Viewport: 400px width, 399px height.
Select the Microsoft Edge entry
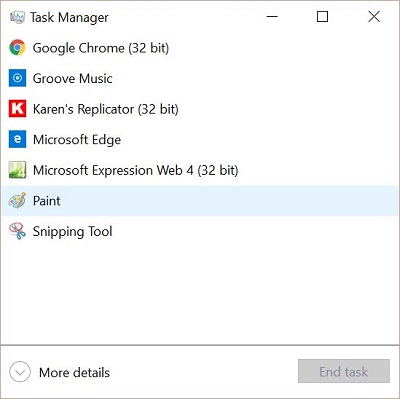200,139
